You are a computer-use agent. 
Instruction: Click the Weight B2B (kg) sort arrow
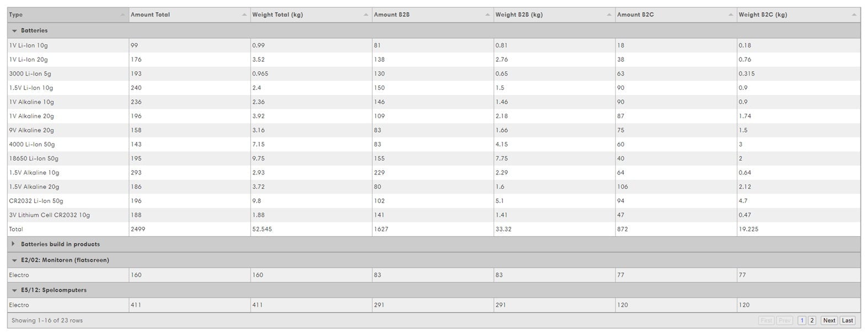point(609,15)
